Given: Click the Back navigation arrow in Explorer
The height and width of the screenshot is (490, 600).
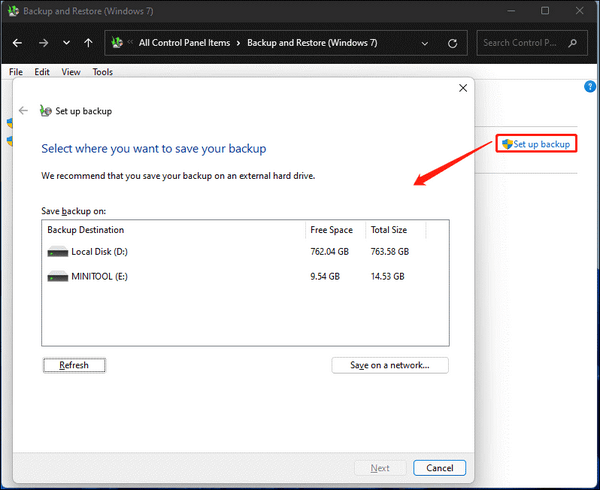Looking at the screenshot, I should 18,43.
